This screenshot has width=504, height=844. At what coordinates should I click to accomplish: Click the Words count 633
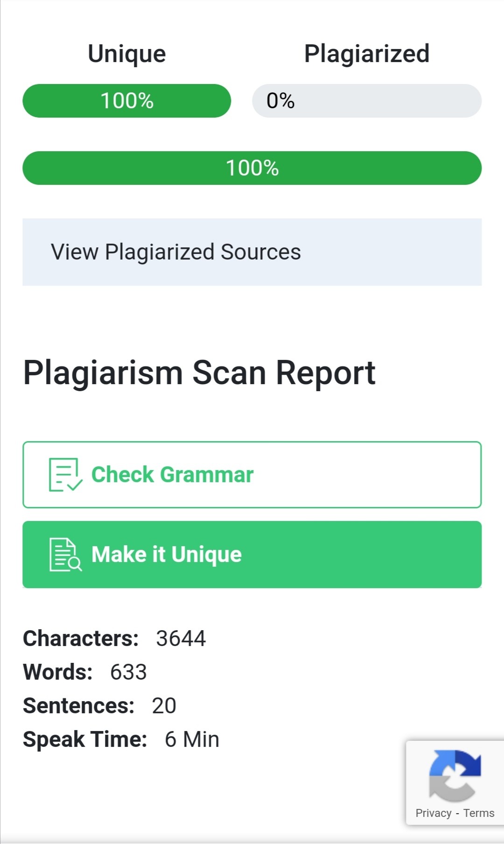coord(128,672)
